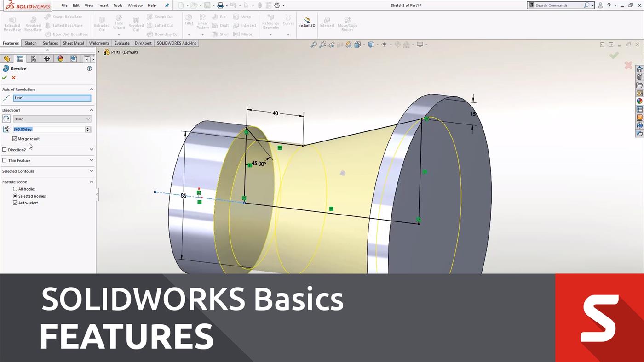This screenshot has height=362, width=644.
Task: Switch to the Sheet Metal tab
Action: [x=73, y=43]
